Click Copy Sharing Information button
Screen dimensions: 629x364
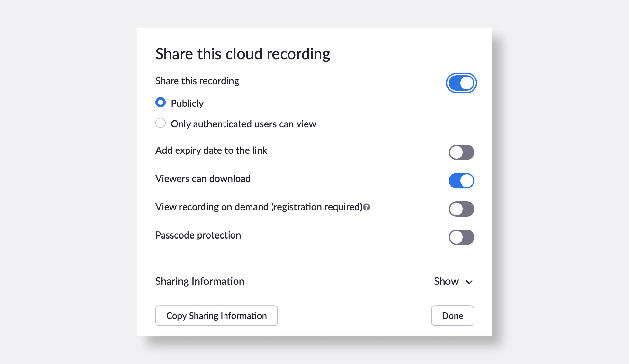216,316
